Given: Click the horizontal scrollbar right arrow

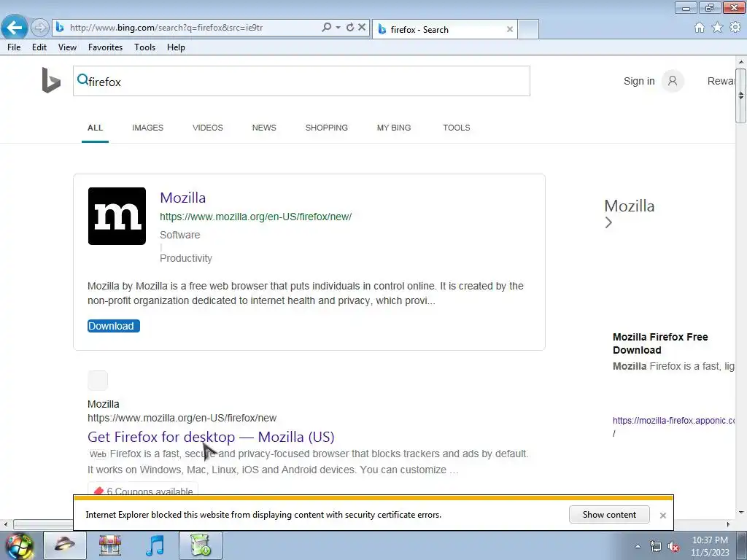Looking at the screenshot, I should pyautogui.click(x=729, y=524).
